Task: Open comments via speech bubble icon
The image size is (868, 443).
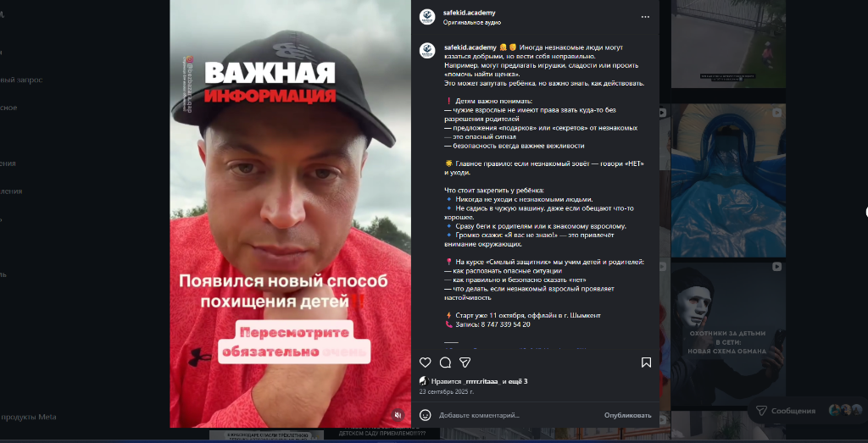Action: 445,363
